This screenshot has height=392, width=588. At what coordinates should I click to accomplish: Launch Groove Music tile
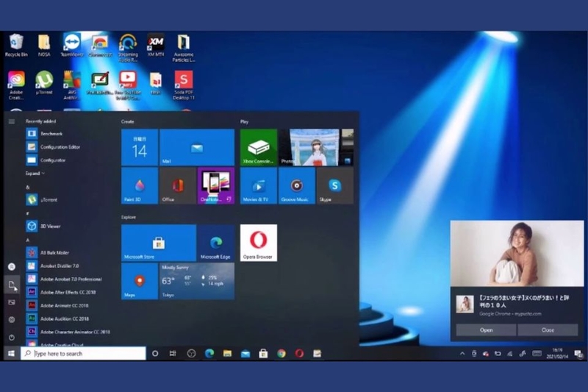pos(297,185)
